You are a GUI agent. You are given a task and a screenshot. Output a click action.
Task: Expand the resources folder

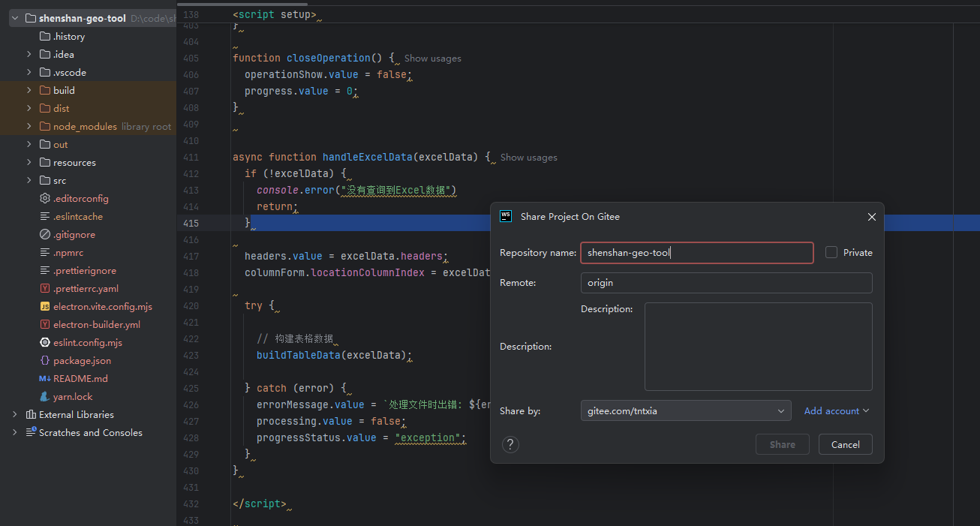29,163
